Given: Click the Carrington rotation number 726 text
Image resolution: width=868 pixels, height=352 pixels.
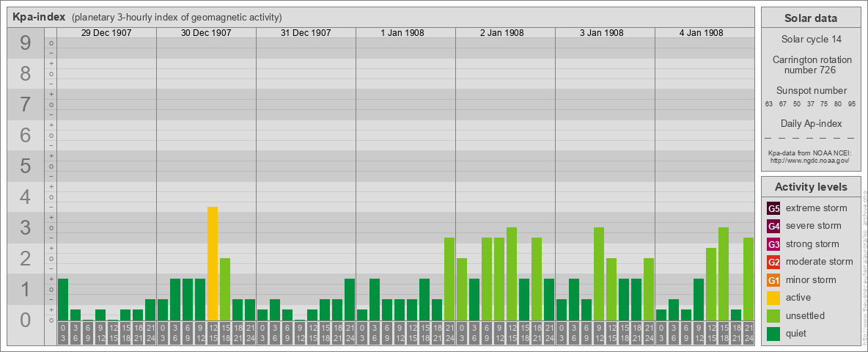Looking at the screenshot, I should (x=811, y=65).
